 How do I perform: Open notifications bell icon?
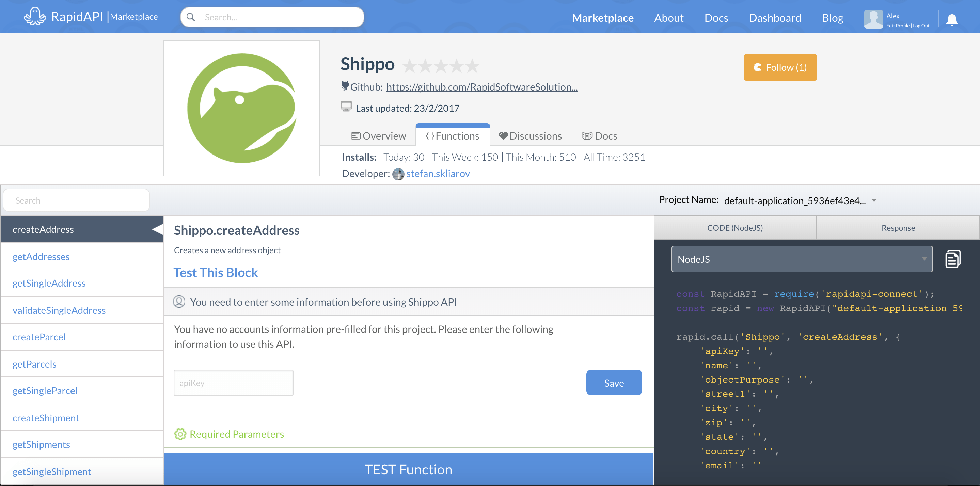952,19
